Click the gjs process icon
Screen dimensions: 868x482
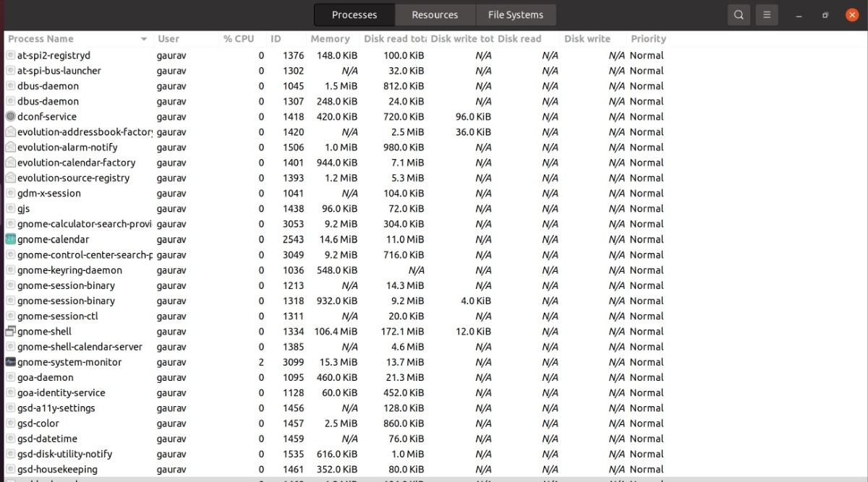(x=10, y=209)
